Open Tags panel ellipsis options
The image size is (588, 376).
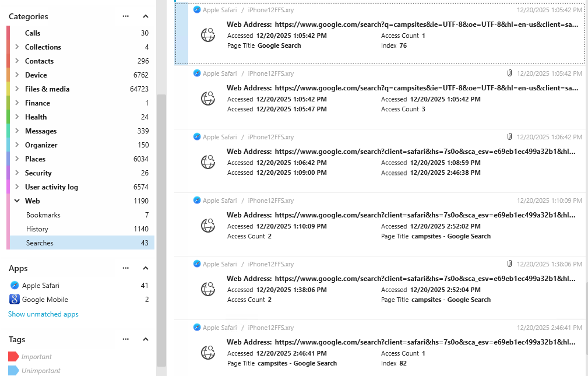(x=126, y=339)
